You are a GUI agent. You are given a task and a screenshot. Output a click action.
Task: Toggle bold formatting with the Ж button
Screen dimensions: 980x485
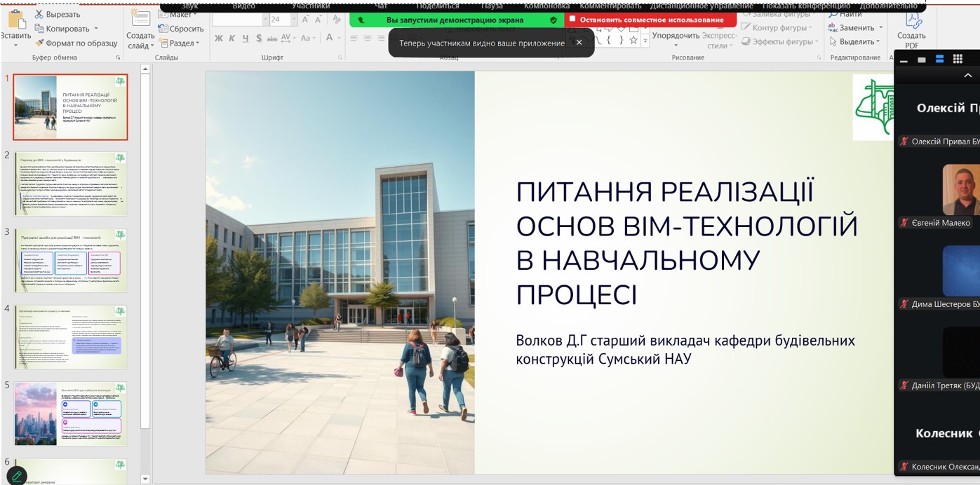pos(218,39)
